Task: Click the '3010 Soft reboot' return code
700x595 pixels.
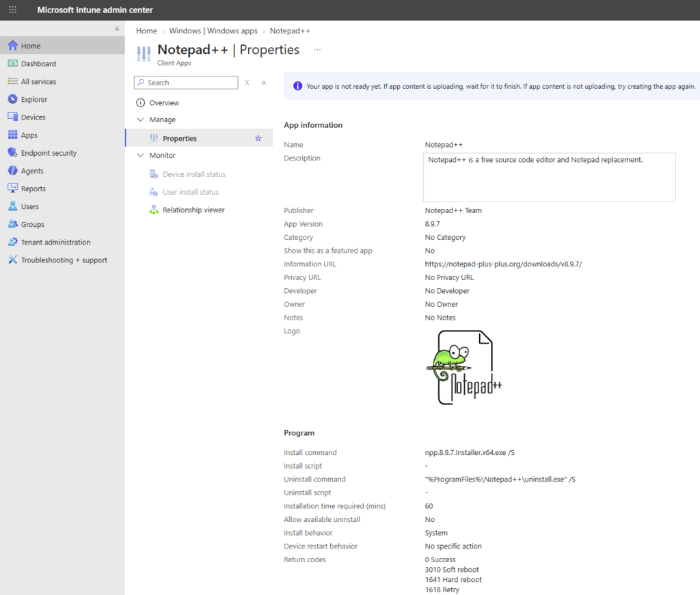Action: coord(452,570)
